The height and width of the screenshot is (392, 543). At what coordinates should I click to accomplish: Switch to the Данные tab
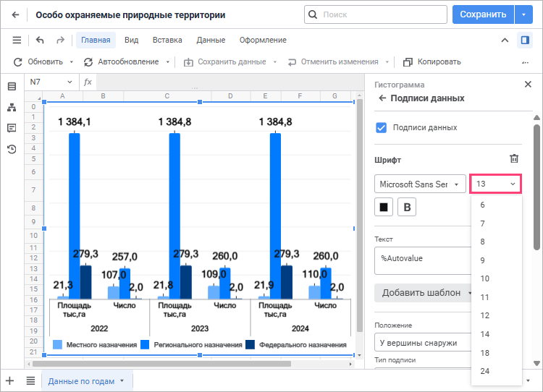pyautogui.click(x=211, y=40)
